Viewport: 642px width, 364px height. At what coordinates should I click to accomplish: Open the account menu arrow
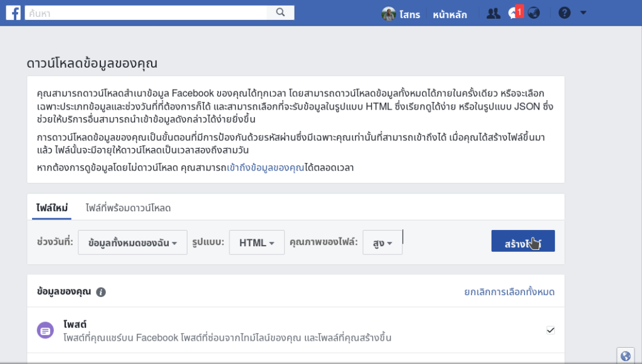click(583, 13)
